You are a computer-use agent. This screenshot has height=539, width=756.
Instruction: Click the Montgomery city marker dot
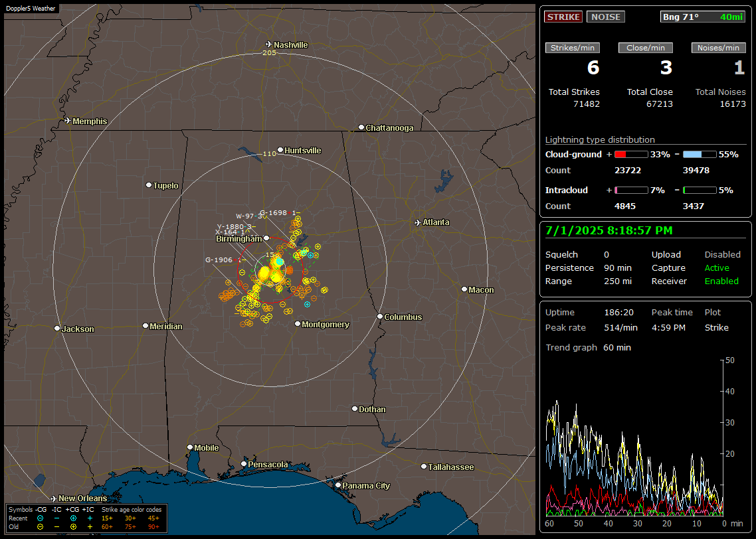(x=298, y=324)
